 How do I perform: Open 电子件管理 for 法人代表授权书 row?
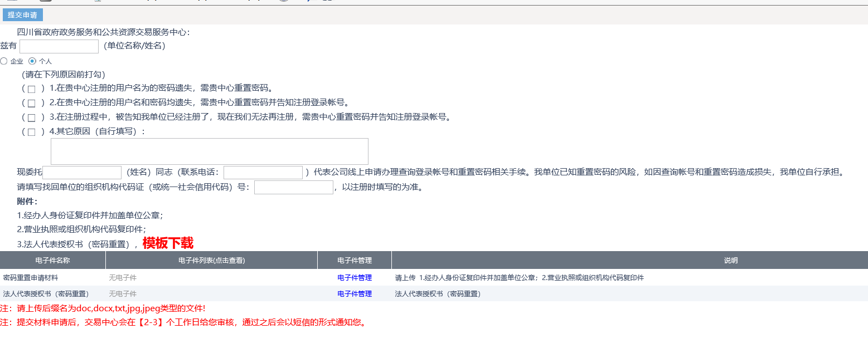[355, 294]
